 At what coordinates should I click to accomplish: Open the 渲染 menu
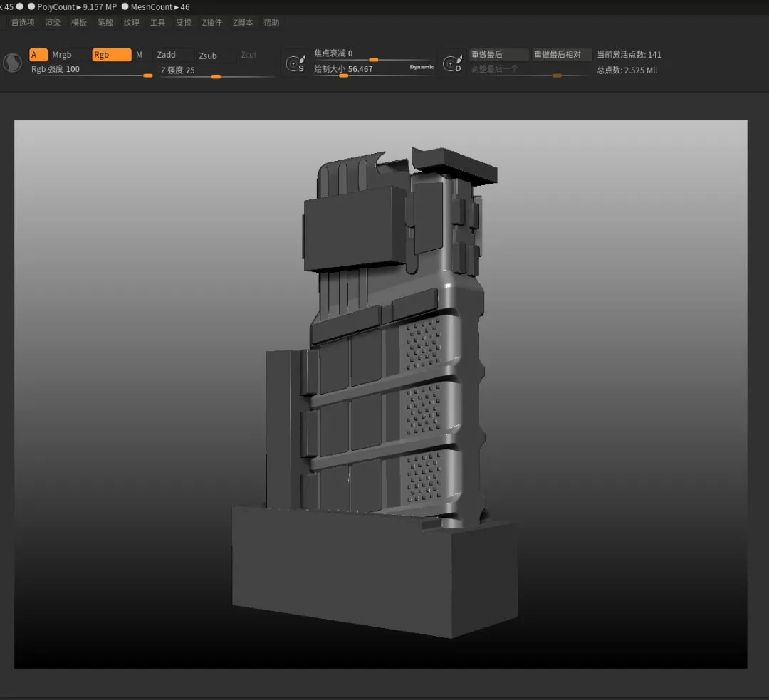tap(53, 23)
